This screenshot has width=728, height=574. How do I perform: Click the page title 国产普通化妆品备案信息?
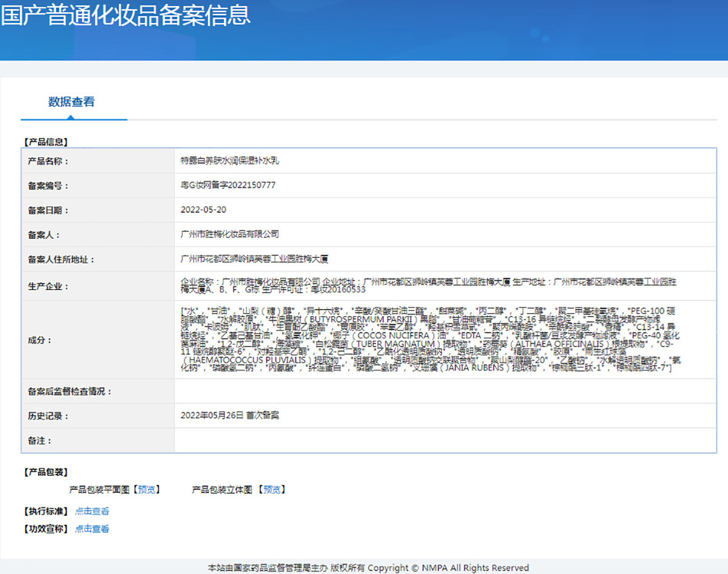[126, 15]
